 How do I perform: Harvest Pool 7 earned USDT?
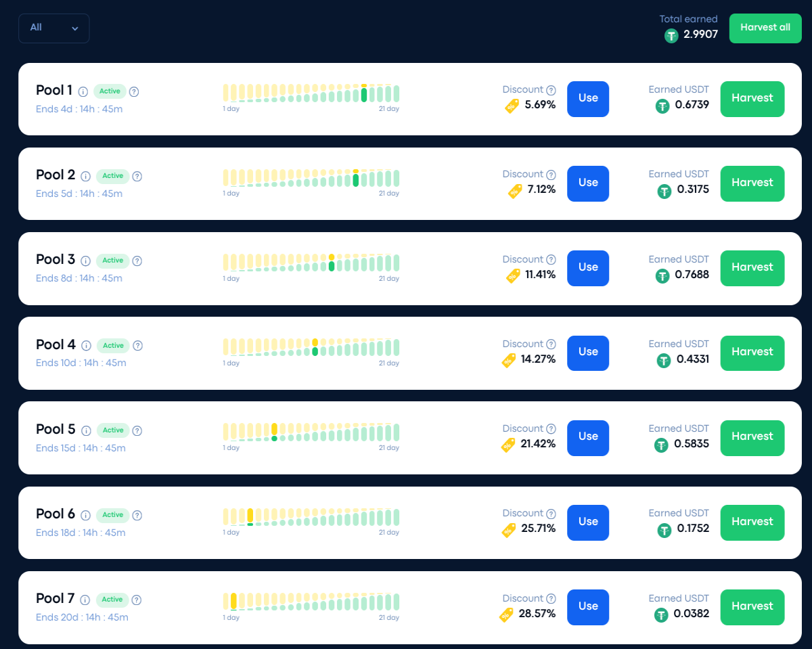(752, 607)
